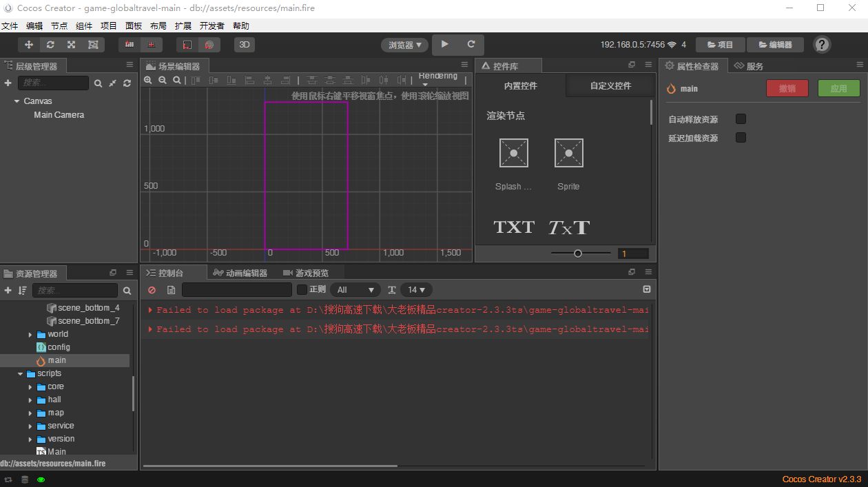Click the clear console icon

tap(152, 289)
